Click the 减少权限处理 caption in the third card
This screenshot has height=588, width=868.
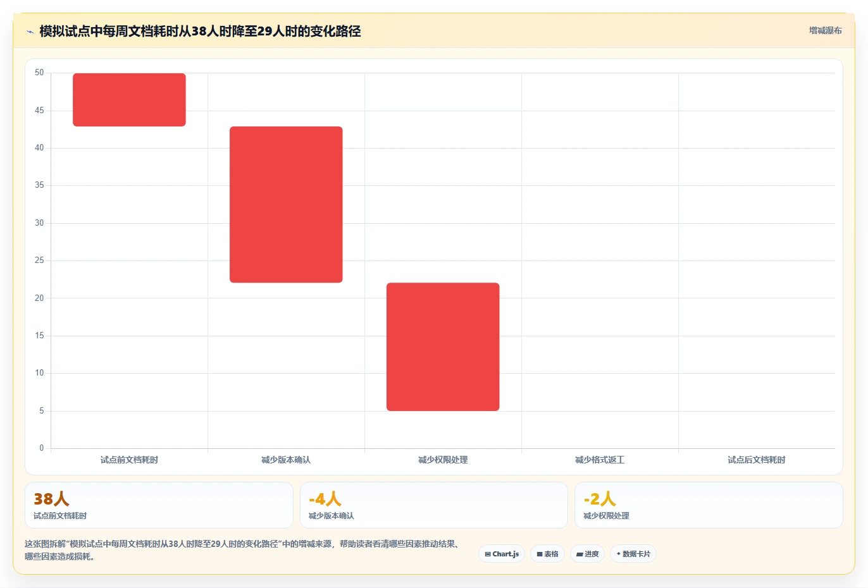click(606, 516)
